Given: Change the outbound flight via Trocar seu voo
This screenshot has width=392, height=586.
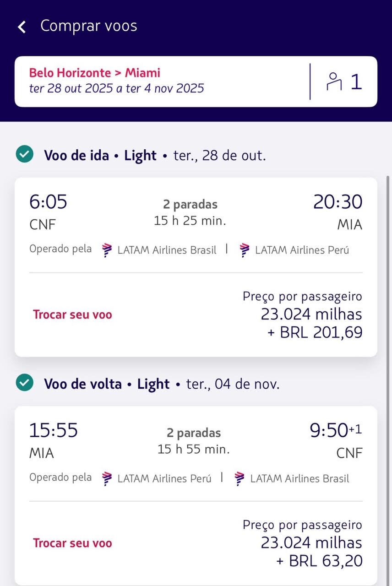Looking at the screenshot, I should (72, 315).
